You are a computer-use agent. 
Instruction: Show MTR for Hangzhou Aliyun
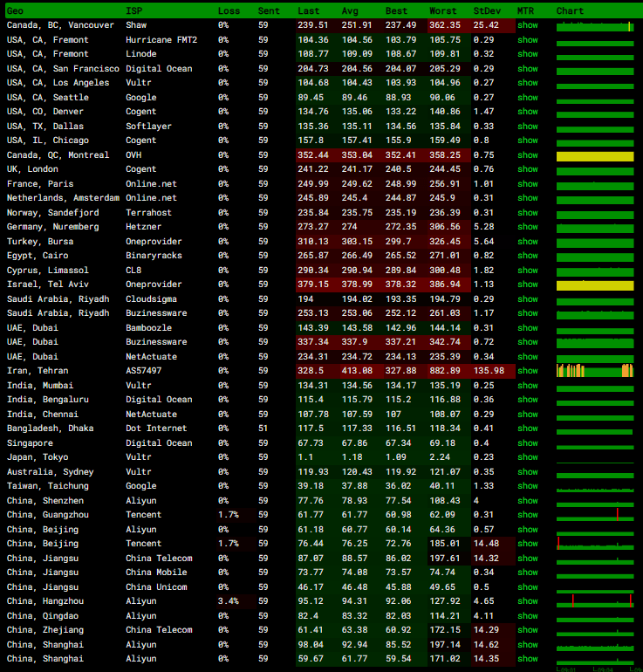(527, 601)
